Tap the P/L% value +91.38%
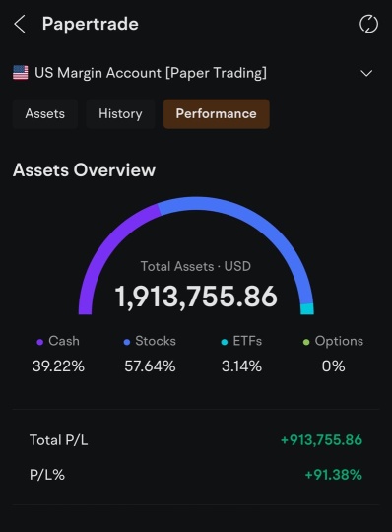This screenshot has height=532, width=392. pyautogui.click(x=333, y=475)
